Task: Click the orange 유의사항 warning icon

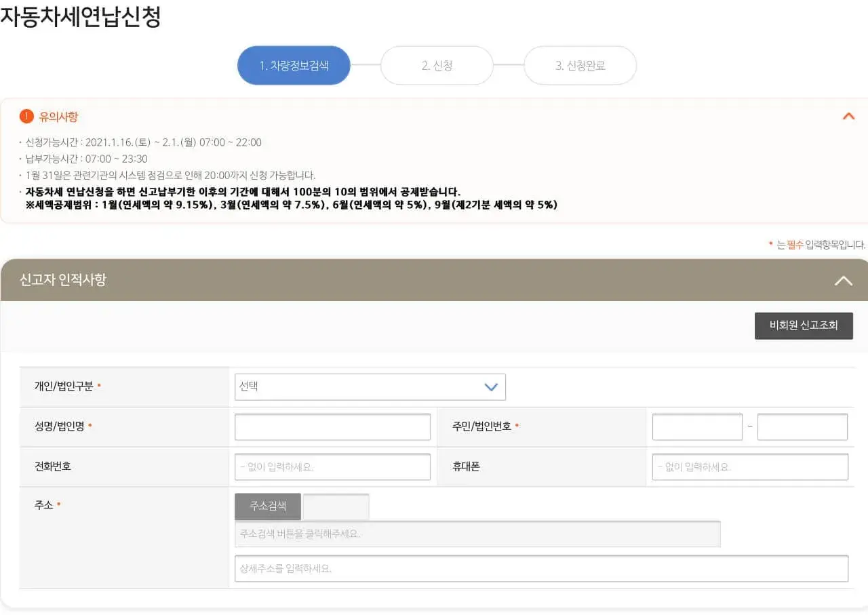Action: point(26,116)
